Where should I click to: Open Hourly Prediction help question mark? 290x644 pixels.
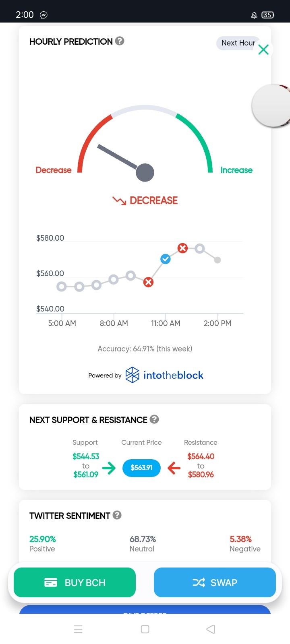120,41
